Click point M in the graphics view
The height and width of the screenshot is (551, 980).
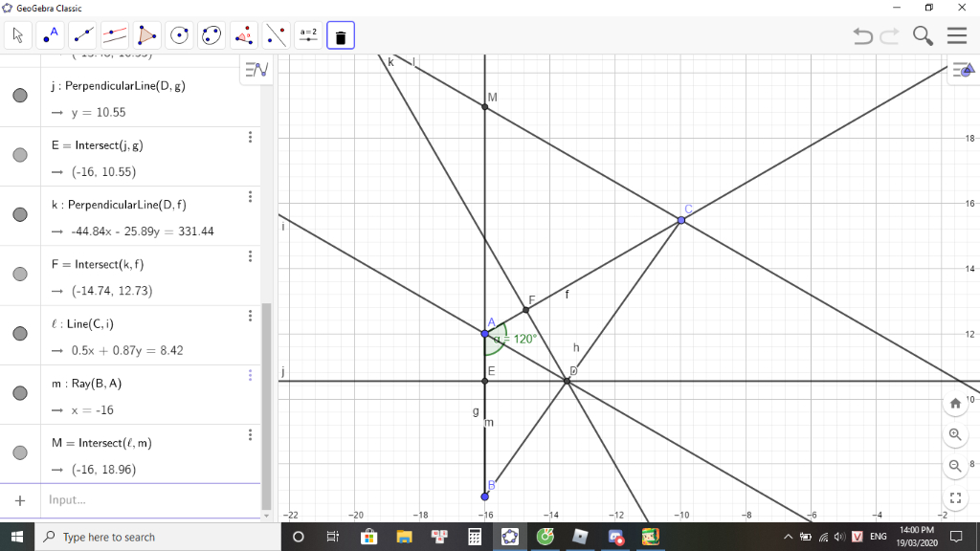pos(485,107)
